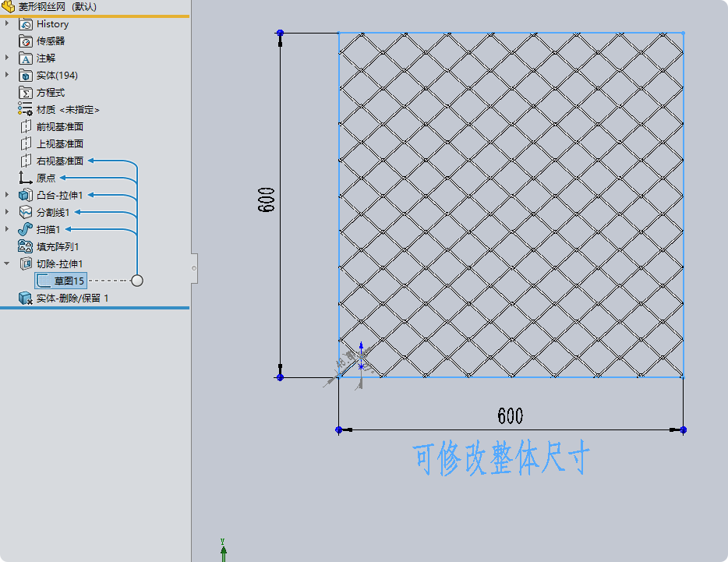Select the 上视基准面 label
This screenshot has width=728, height=562.
(60, 144)
